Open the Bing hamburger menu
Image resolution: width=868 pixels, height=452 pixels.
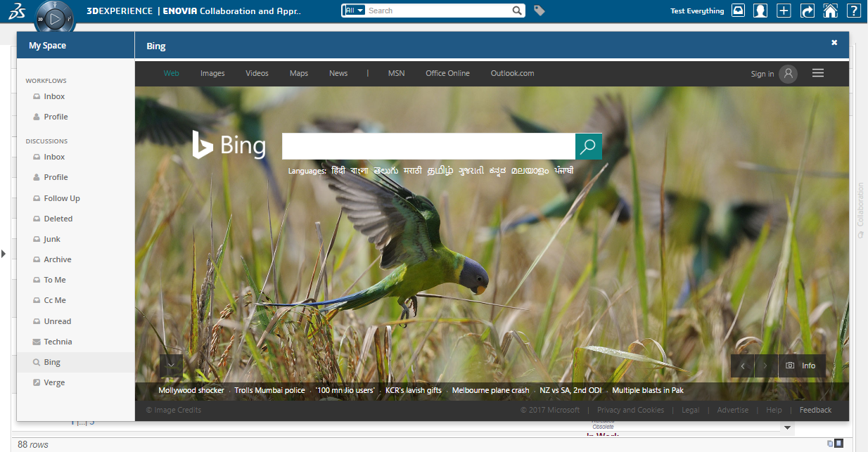pyautogui.click(x=817, y=73)
